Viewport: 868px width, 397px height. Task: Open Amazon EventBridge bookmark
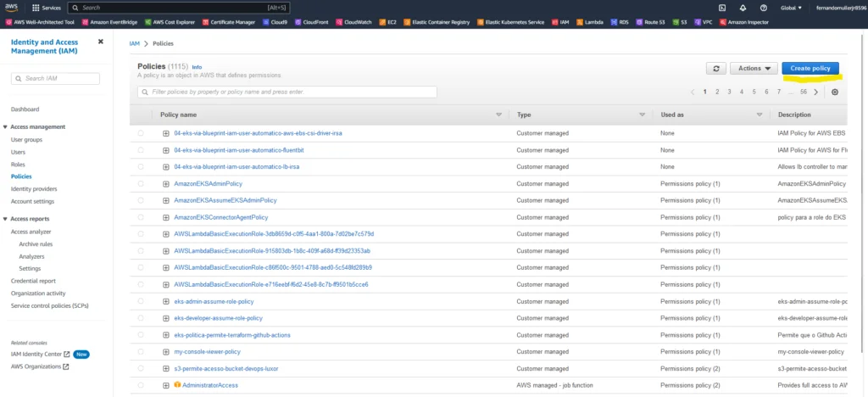[109, 22]
